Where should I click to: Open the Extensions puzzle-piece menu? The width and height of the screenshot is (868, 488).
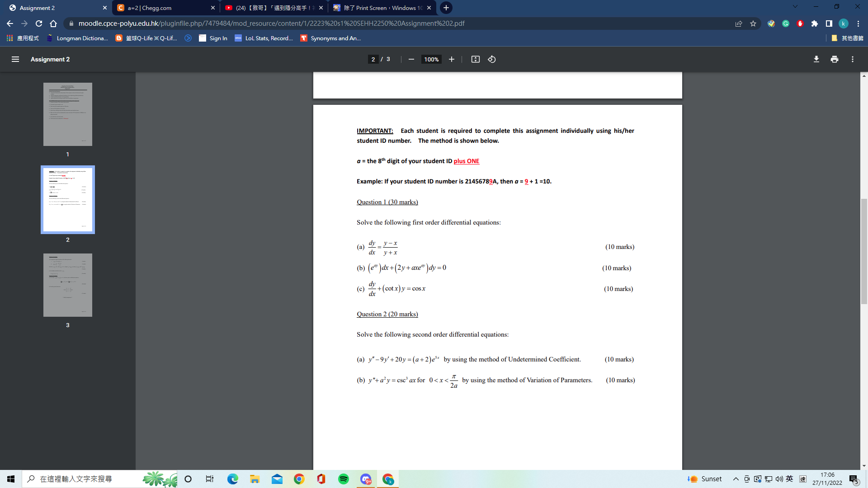[x=814, y=23]
